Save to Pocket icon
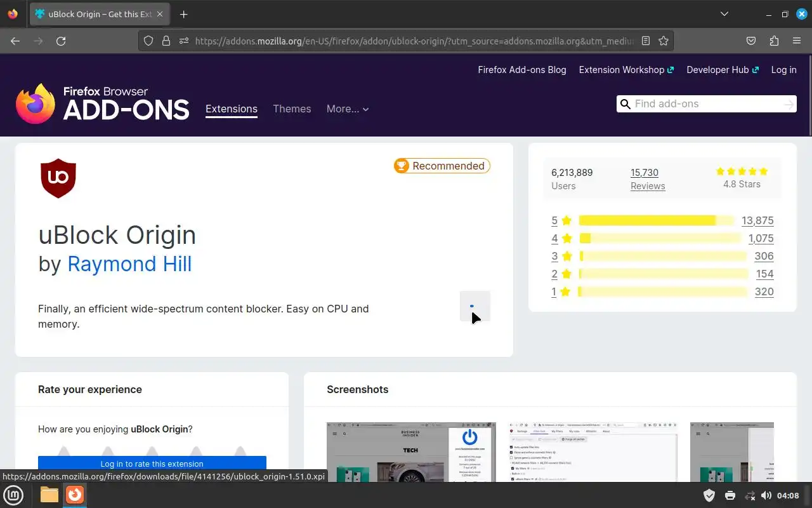 [751, 41]
